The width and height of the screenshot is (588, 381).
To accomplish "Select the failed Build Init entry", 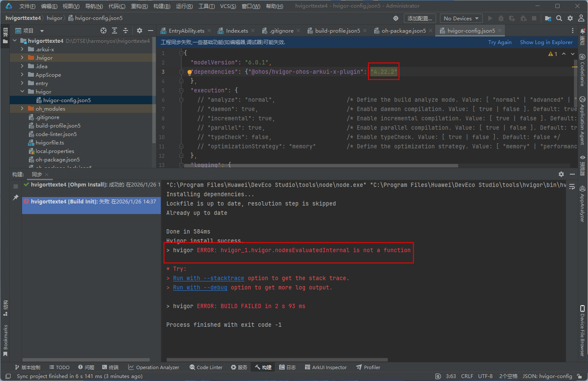I will click(91, 202).
